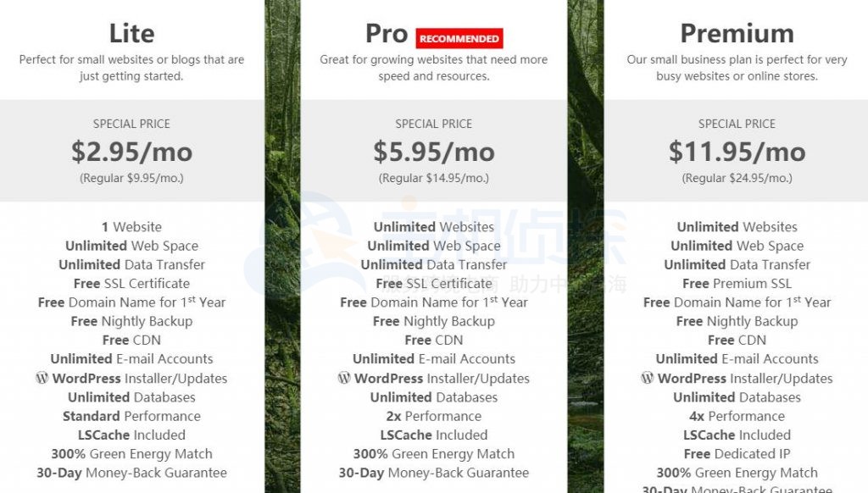Click the WordPress logo in the Premium plan

pyautogui.click(x=648, y=379)
